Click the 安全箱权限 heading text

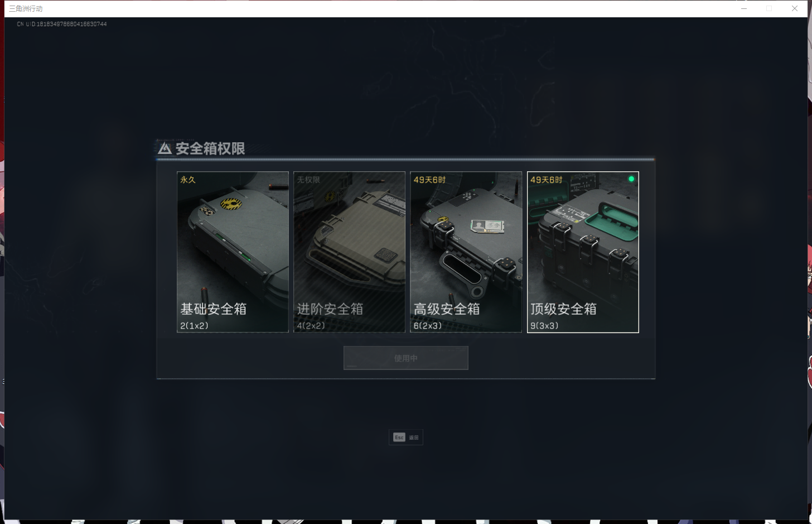point(210,148)
